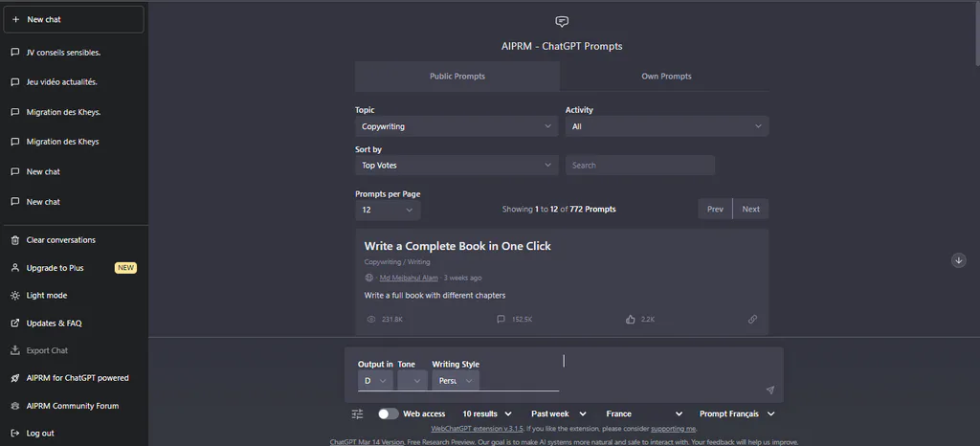Screen dimensions: 980x446
Task: Open the Tone dropdown
Action: (412, 380)
